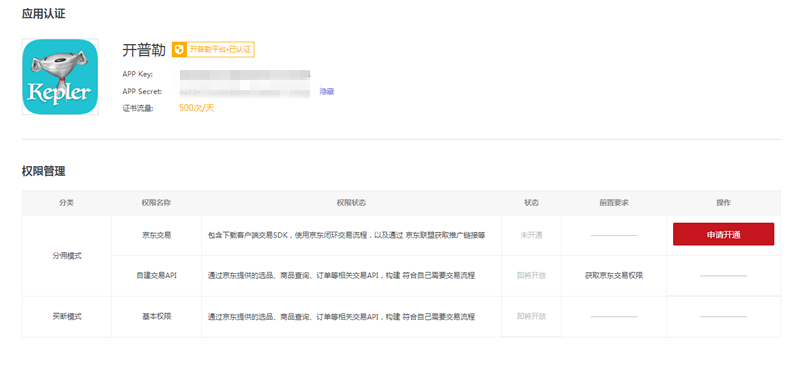Click the 500次/天 quota value
This screenshot has height=374, width=800.
pyautogui.click(x=196, y=108)
